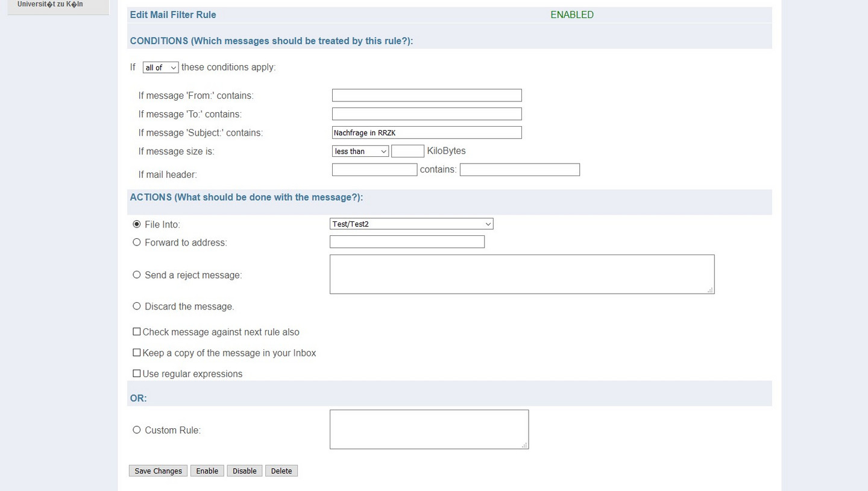
Task: Select the 'Send a reject message' radio button
Action: pyautogui.click(x=137, y=275)
